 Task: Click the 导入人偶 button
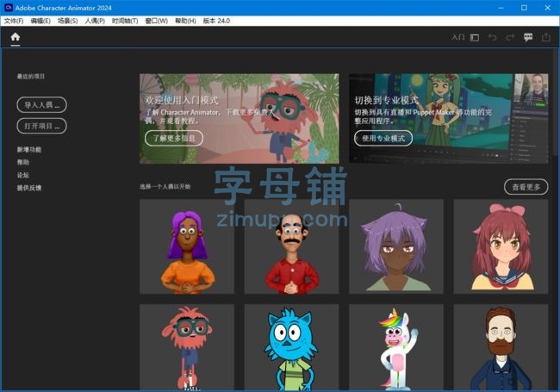click(42, 104)
